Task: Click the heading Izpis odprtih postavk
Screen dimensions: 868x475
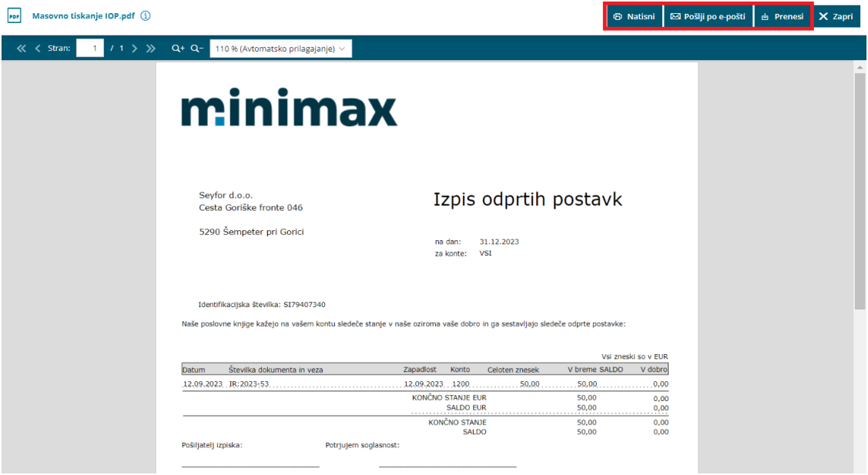Action: pyautogui.click(x=528, y=199)
